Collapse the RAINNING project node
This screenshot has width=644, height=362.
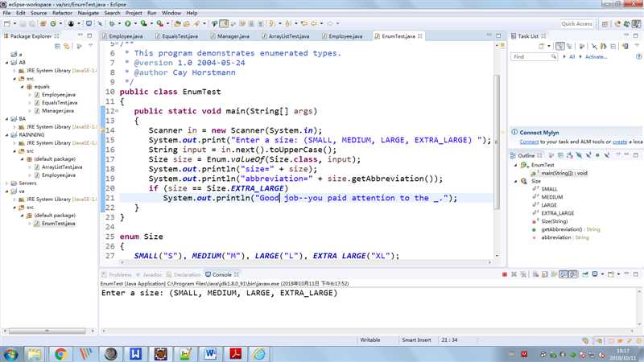6,134
